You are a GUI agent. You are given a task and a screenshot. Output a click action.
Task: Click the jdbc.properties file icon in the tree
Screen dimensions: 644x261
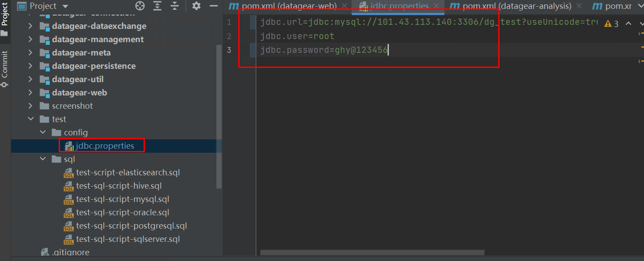click(x=69, y=146)
